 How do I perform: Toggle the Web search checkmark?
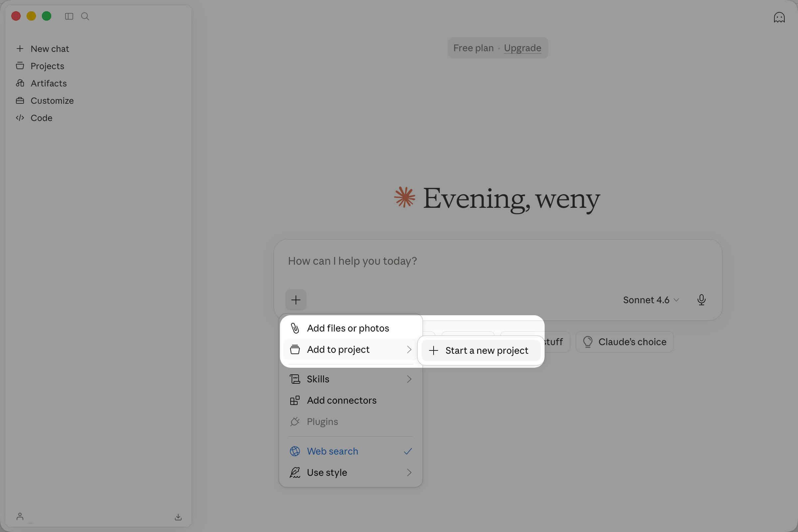408,451
